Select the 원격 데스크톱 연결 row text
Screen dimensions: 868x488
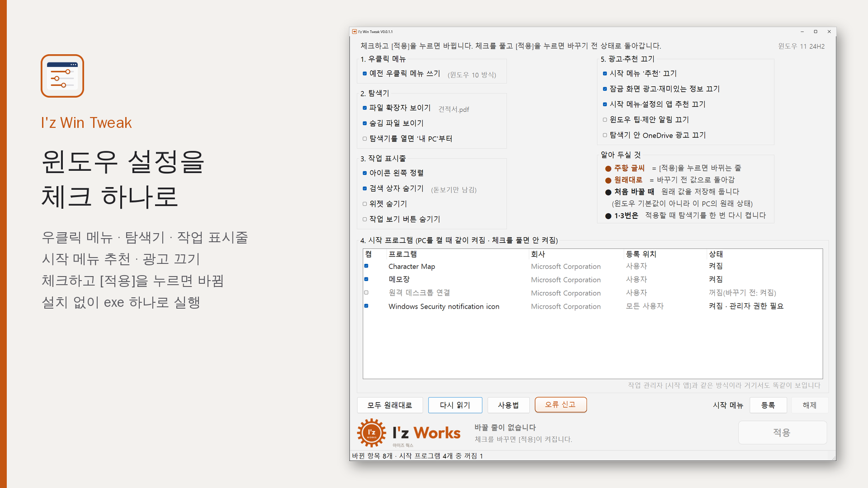coord(419,293)
